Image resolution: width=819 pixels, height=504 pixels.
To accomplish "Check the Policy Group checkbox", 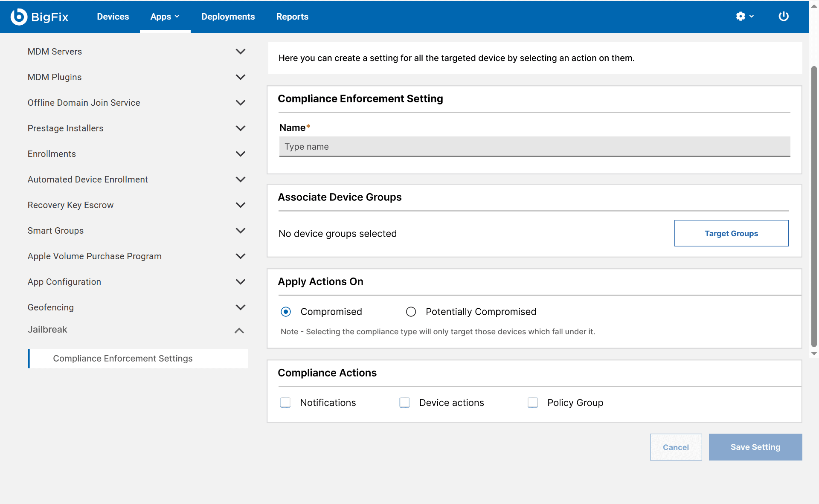I will [533, 403].
